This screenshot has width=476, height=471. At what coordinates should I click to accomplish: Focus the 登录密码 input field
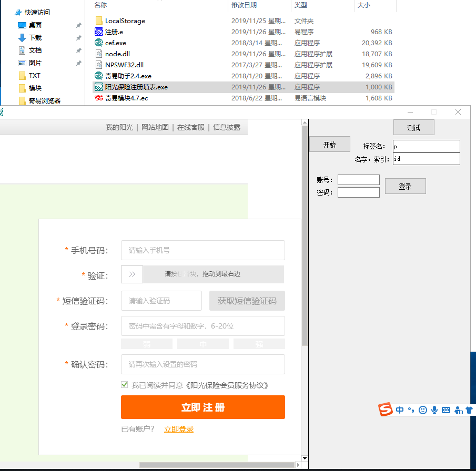pyautogui.click(x=203, y=326)
